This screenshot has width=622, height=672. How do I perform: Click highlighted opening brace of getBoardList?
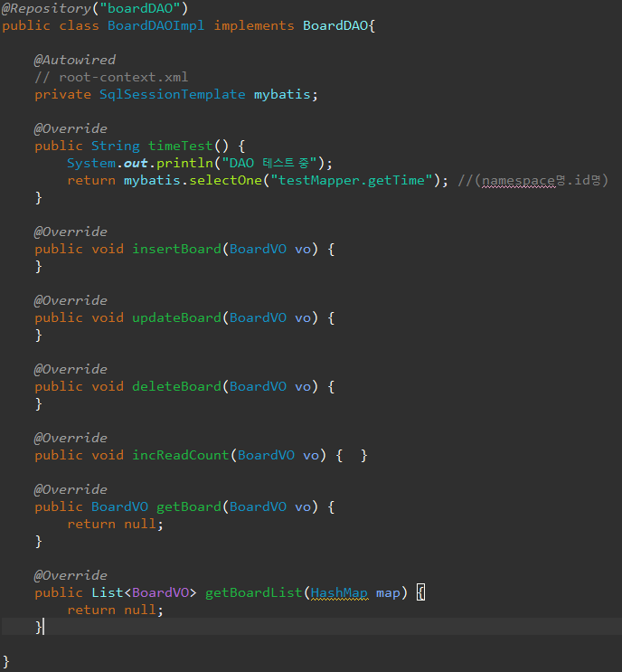tap(420, 592)
